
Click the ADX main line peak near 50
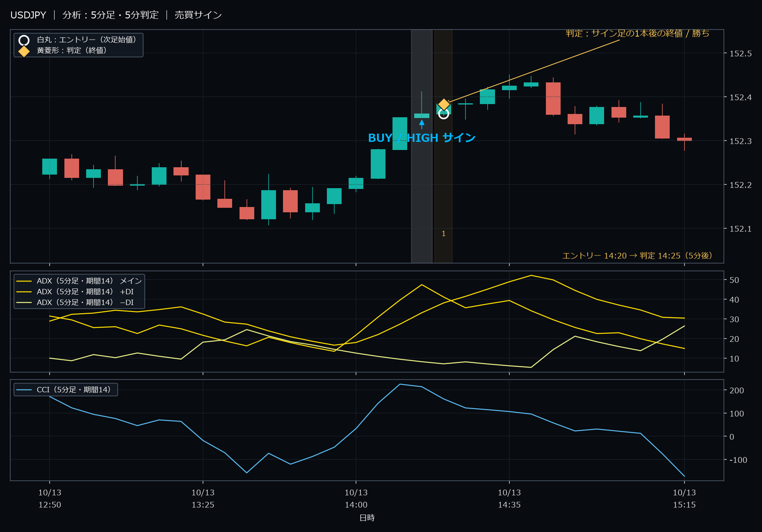(531, 275)
